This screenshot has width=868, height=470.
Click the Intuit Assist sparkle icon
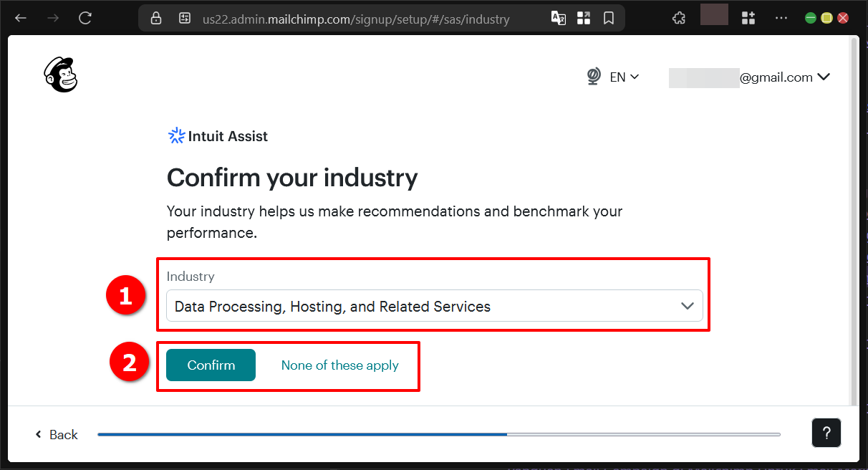(176, 135)
